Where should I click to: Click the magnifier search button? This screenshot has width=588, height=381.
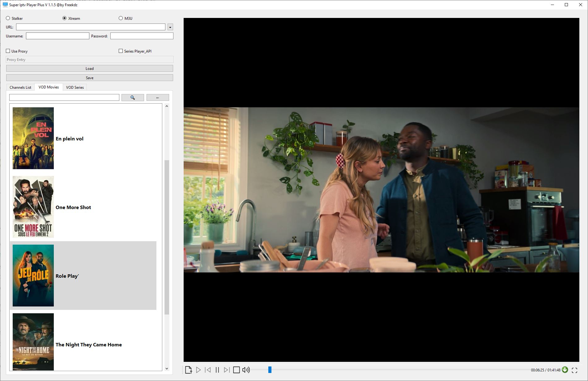click(x=133, y=97)
